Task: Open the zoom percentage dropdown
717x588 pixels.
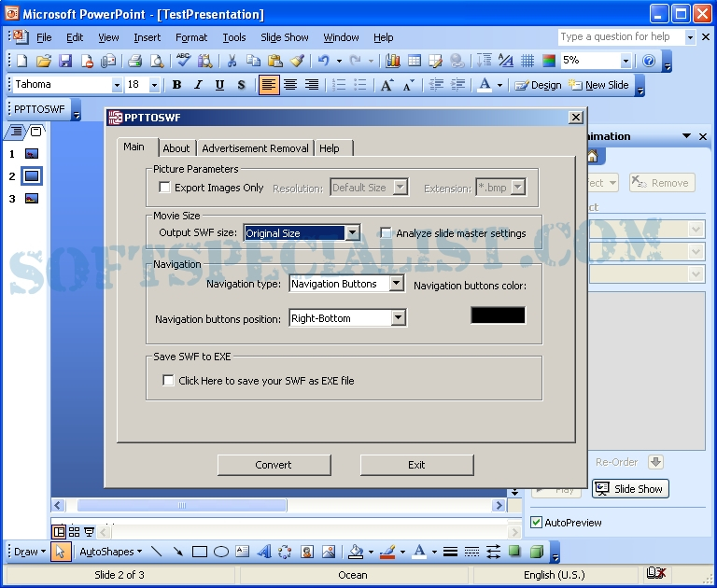Action: 626,61
